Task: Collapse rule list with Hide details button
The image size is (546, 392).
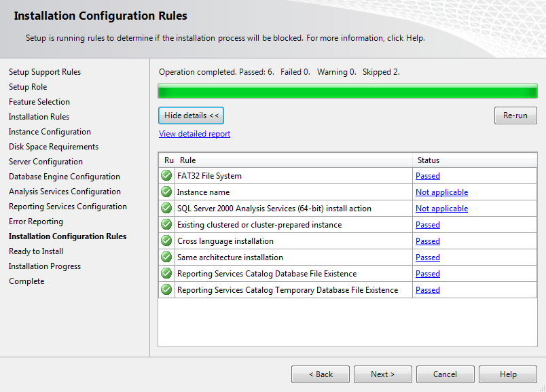Action: [191, 115]
